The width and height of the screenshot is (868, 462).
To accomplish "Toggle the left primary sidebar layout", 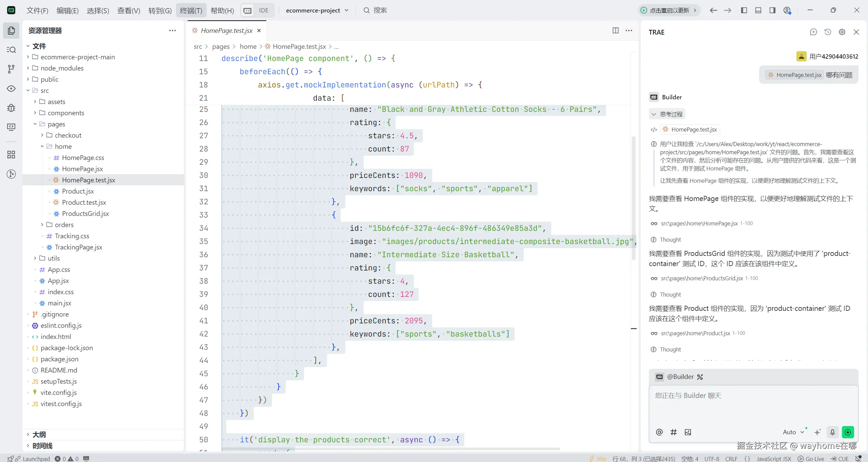I will tap(744, 11).
